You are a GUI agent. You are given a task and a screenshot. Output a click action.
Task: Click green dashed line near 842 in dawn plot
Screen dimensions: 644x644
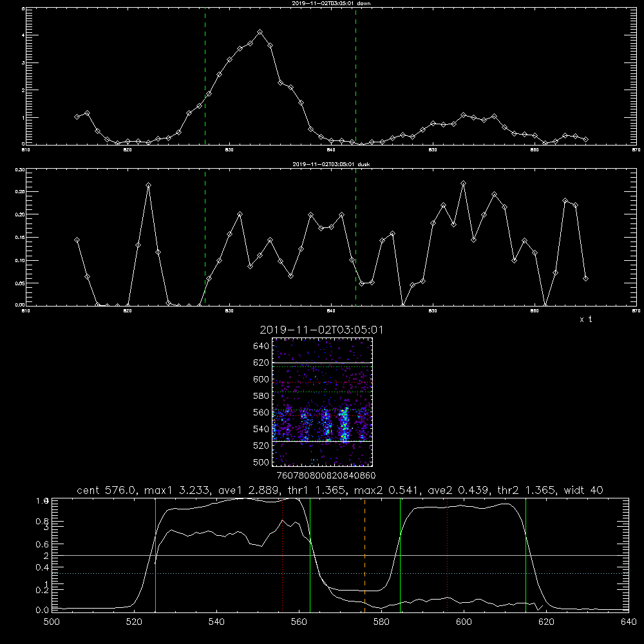click(x=355, y=76)
